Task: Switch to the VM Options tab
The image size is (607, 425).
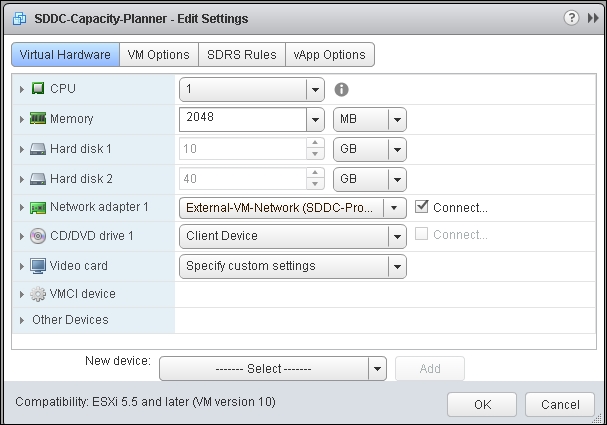Action: click(x=159, y=55)
